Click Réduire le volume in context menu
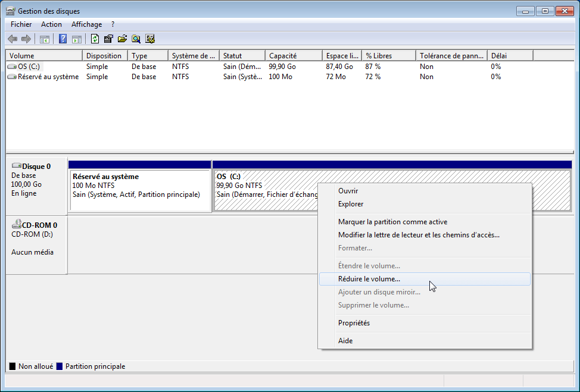The image size is (580, 392). point(425,279)
